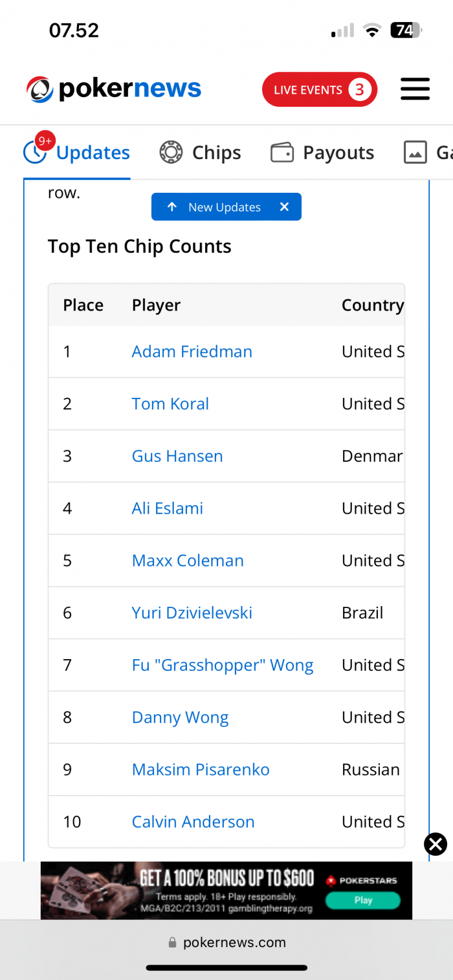
Task: Switch to the Chips tab
Action: tap(201, 153)
